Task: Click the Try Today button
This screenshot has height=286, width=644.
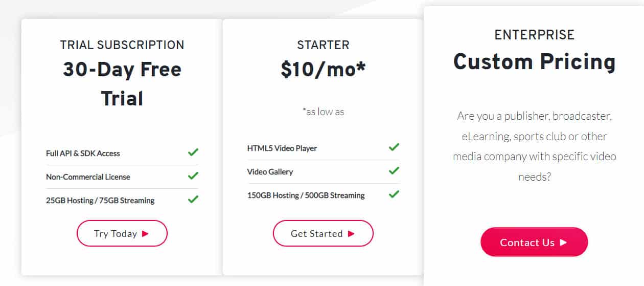Action: pos(122,234)
